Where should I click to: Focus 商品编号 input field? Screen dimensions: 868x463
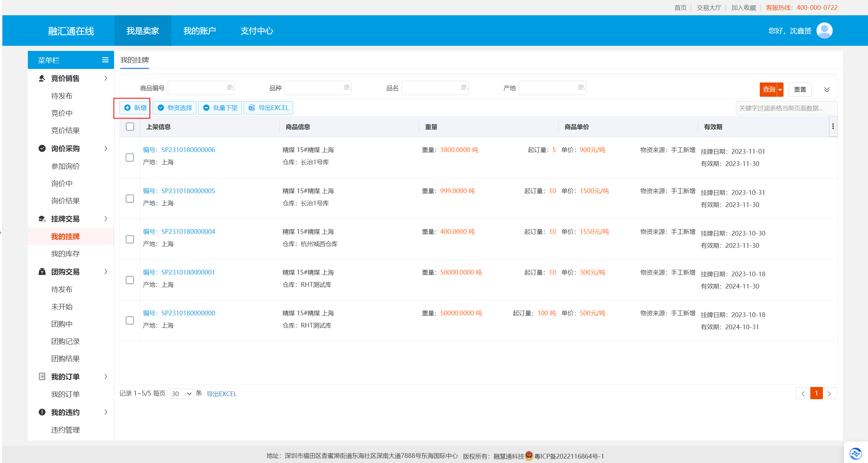point(201,88)
